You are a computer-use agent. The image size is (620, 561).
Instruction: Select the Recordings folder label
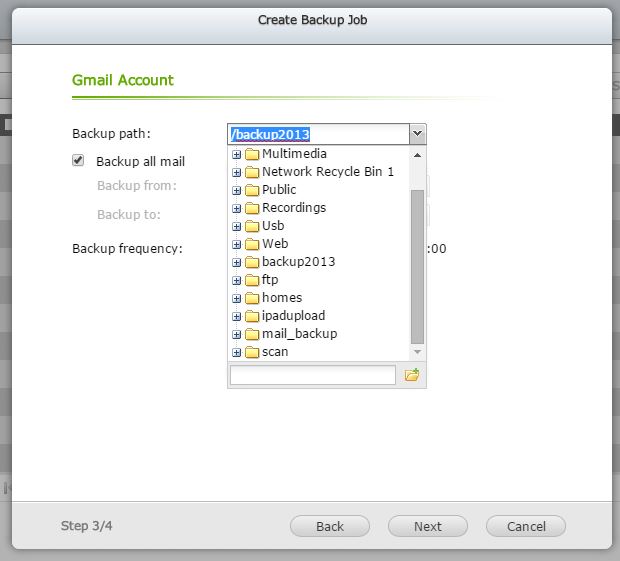[294, 208]
